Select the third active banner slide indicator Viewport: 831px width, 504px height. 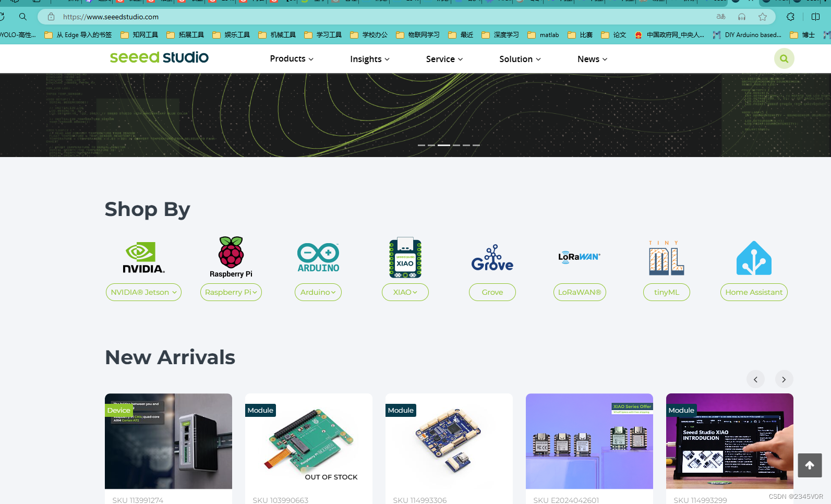[444, 145]
